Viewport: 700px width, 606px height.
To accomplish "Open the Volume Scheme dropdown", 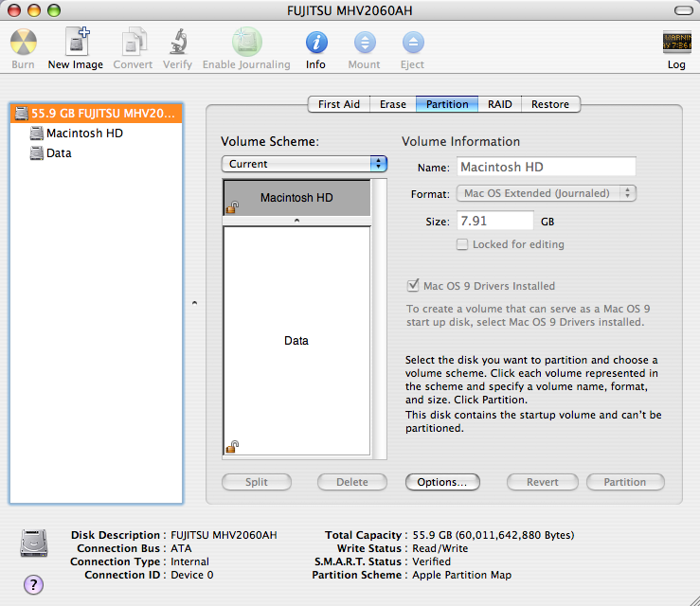I will click(304, 164).
